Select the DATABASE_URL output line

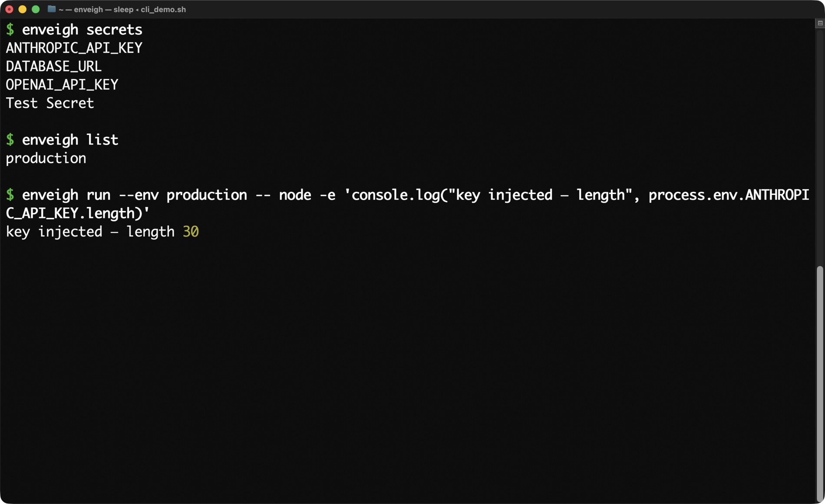[54, 66]
